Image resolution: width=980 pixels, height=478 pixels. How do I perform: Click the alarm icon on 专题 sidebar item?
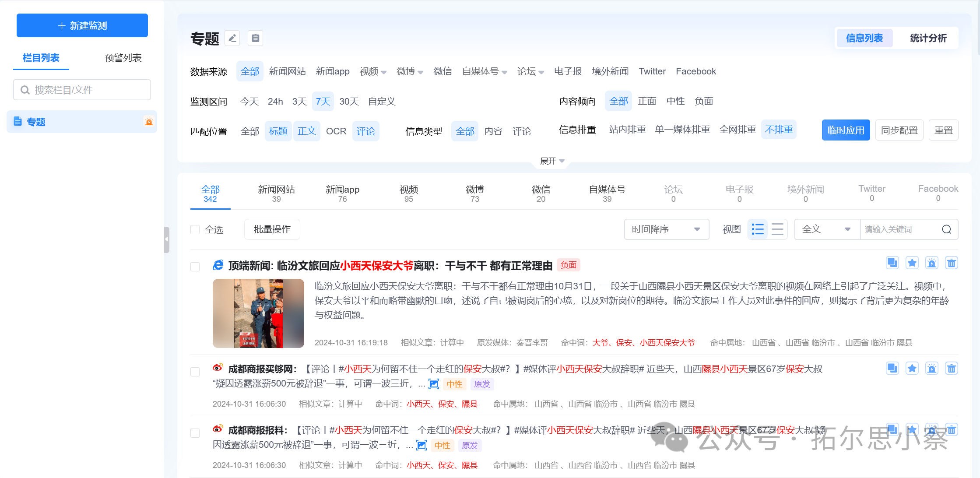[149, 122]
